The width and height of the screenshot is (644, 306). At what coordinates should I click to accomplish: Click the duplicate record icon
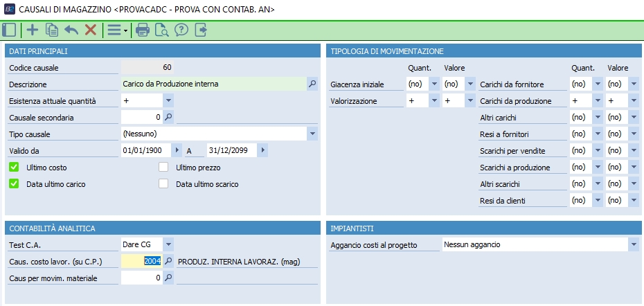pos(51,30)
